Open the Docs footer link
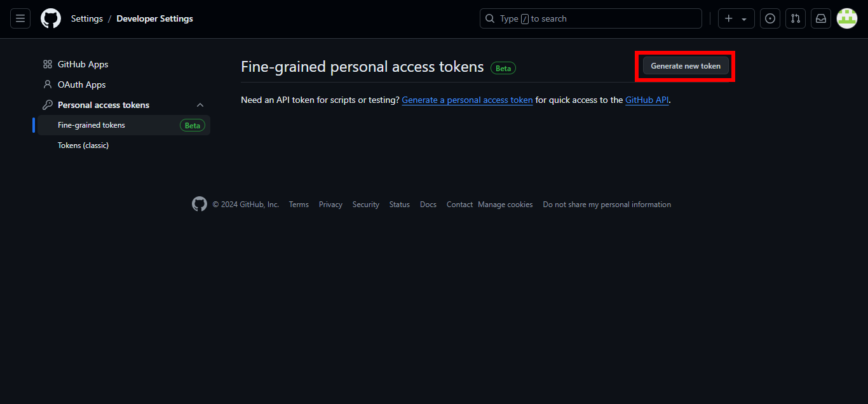Image resolution: width=868 pixels, height=404 pixels. [428, 205]
